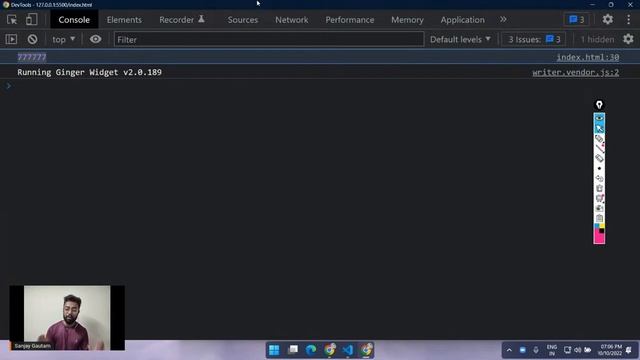Image resolution: width=640 pixels, height=360 pixels.
Task: Activate the inspect element picker icon
Action: (12, 20)
